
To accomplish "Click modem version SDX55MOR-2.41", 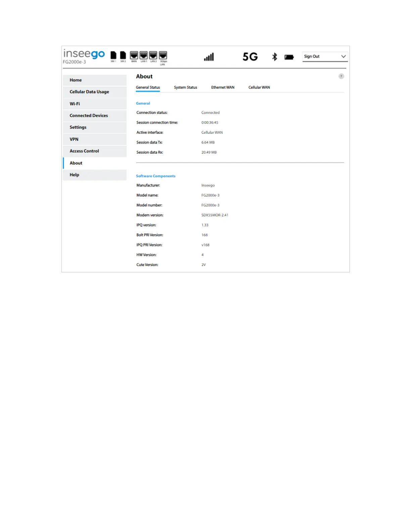I will 215,215.
